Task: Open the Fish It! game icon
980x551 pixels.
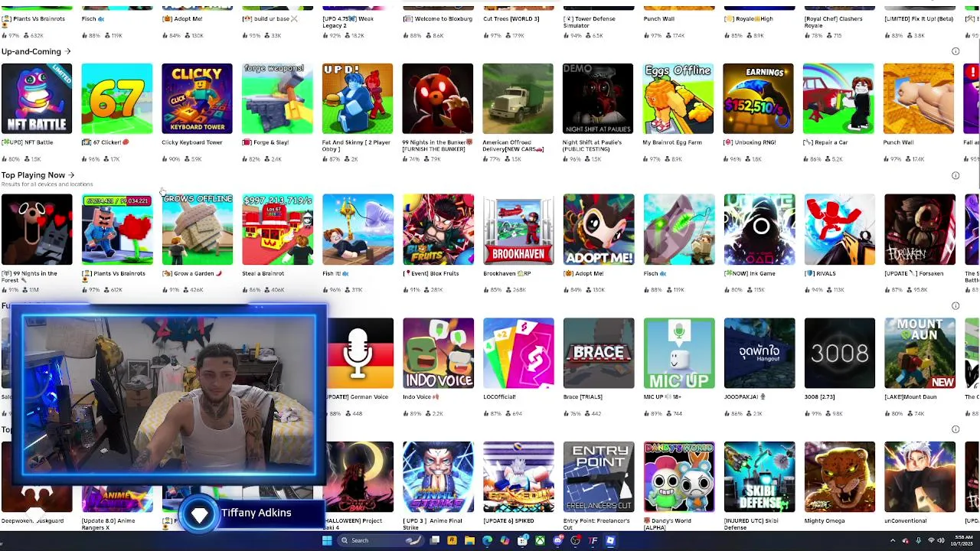Action: click(x=358, y=230)
